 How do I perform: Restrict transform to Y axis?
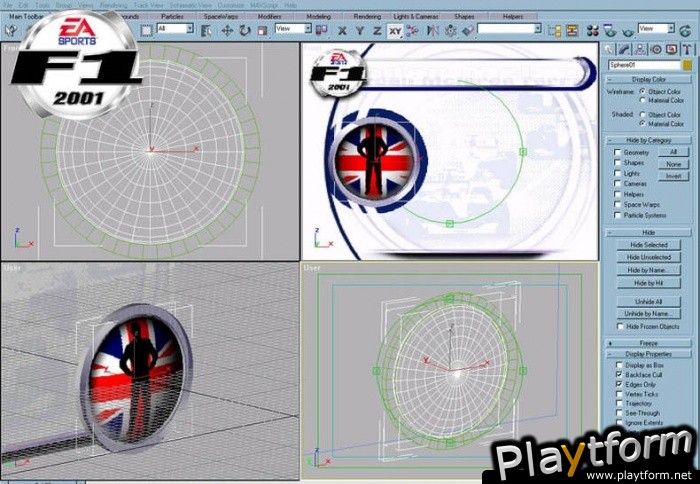coord(360,30)
